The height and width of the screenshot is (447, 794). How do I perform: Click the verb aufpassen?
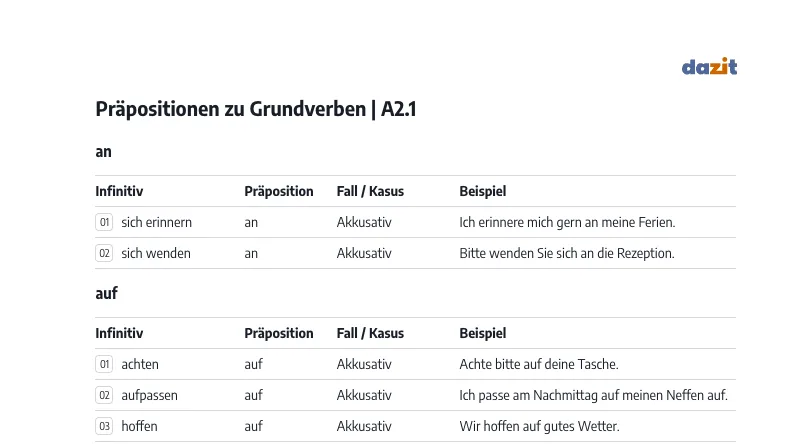pyautogui.click(x=149, y=395)
